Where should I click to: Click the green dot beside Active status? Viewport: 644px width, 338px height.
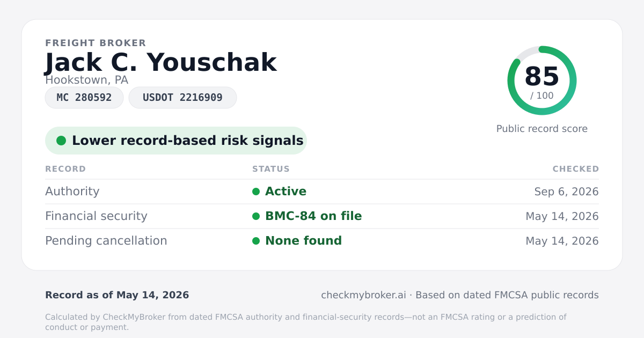tap(256, 192)
